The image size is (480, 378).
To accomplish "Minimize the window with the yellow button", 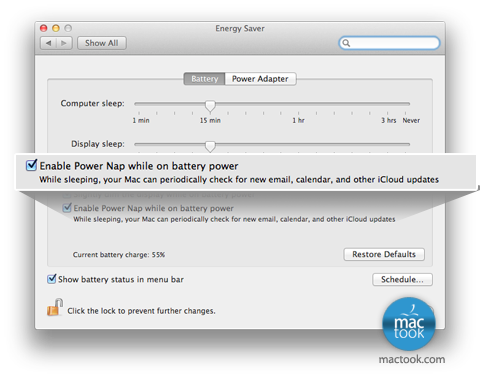I will pyautogui.click(x=56, y=28).
